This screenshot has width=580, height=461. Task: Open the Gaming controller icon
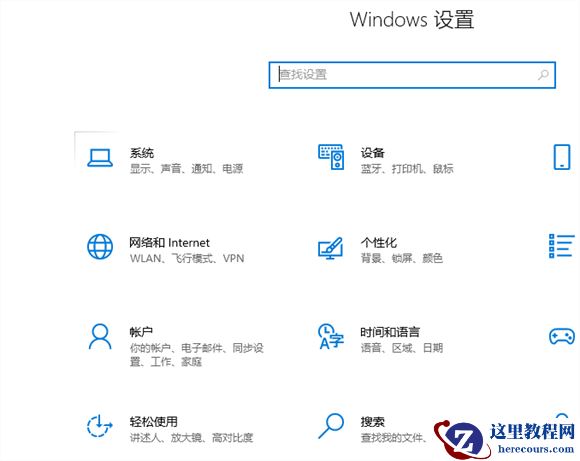562,336
